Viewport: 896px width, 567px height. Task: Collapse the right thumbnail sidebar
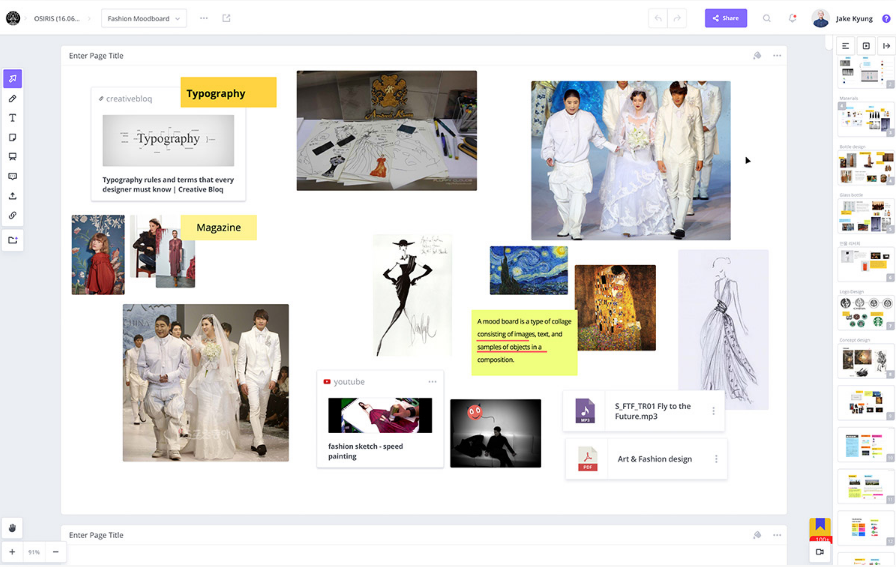[887, 46]
